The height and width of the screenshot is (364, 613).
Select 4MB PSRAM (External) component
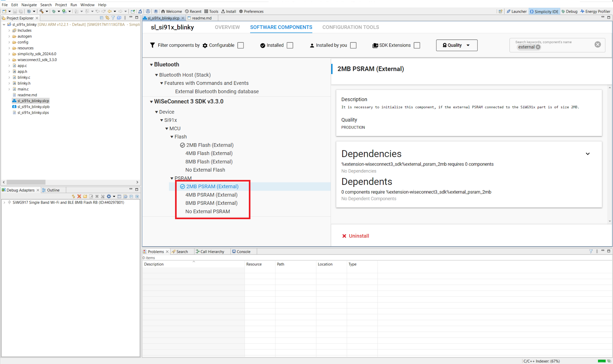tap(211, 195)
